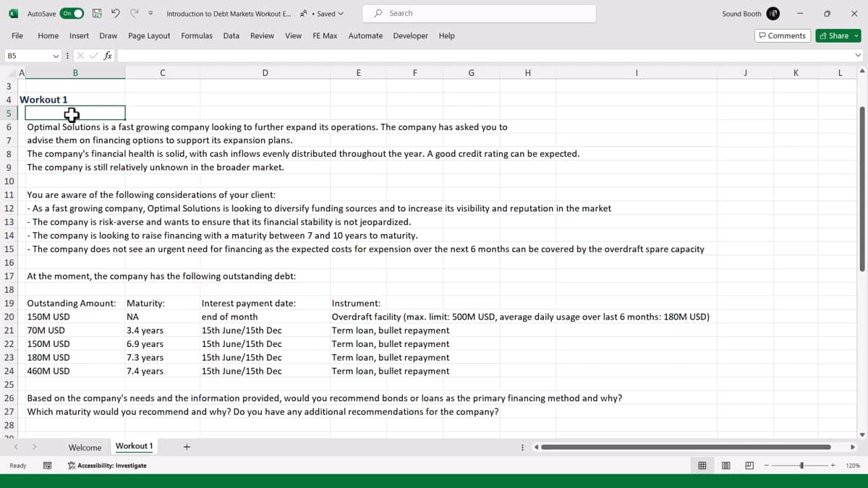Select the Workout 1 sheet tab
The height and width of the screenshot is (488, 868).
[x=134, y=446]
